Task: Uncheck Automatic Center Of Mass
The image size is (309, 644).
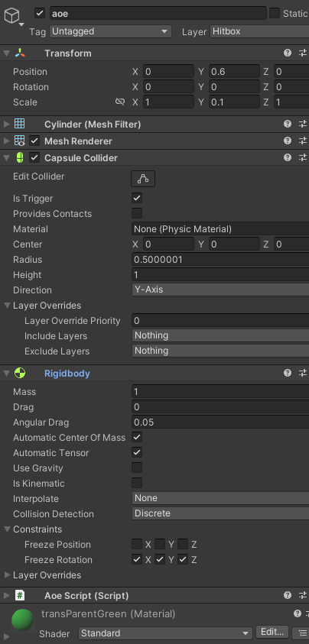Action: tap(137, 438)
